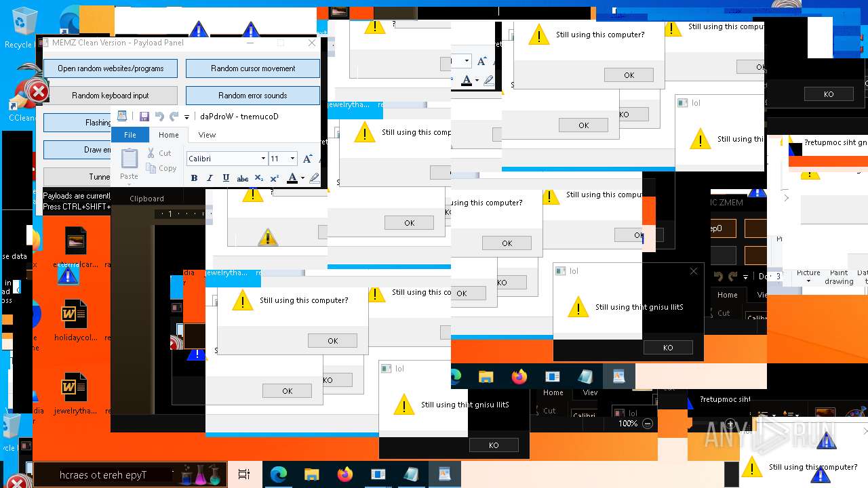Open the font size 11 dropdown
Viewport: 868px width, 488px height.
(292, 159)
